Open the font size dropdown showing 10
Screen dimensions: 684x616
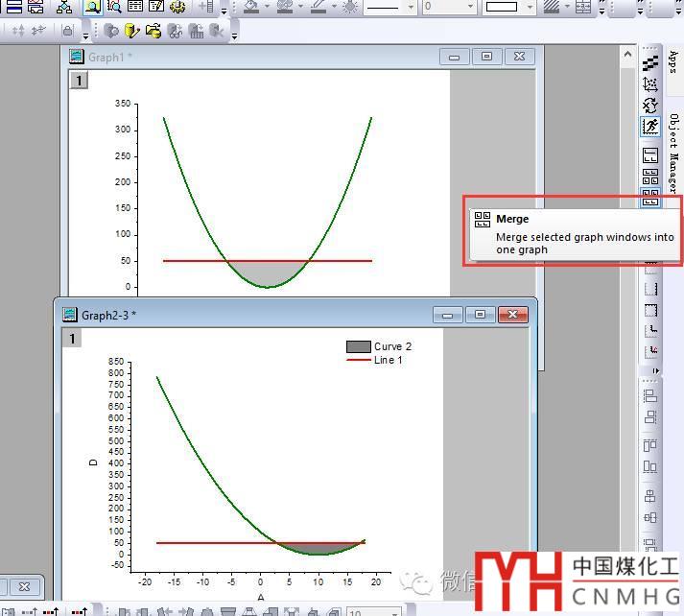374,611
